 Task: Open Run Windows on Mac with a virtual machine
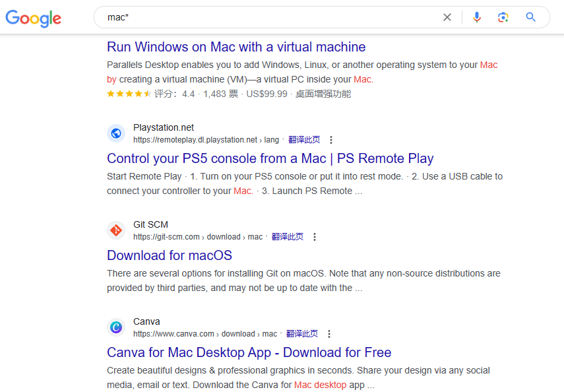(x=236, y=47)
